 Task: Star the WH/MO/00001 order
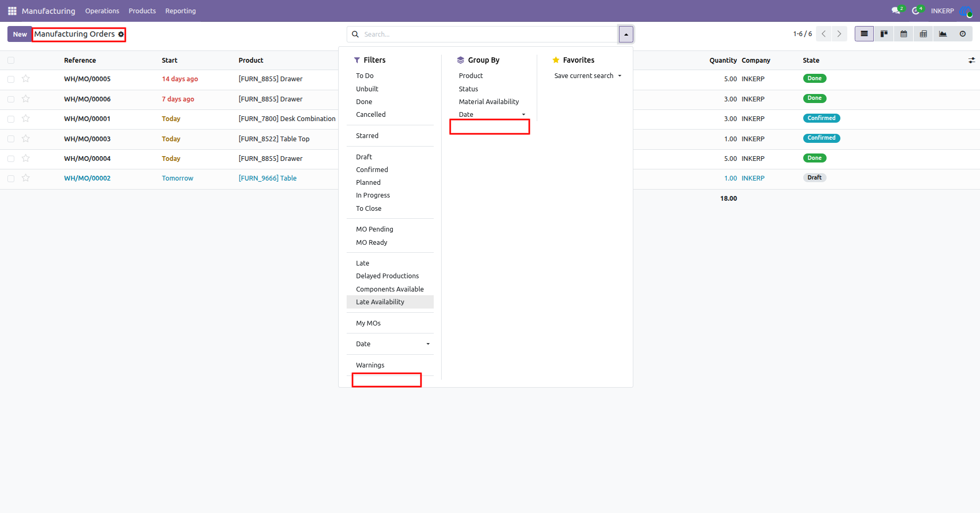click(25, 119)
